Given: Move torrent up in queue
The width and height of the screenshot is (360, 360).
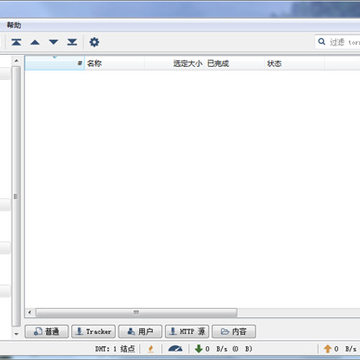Looking at the screenshot, I should 35,42.
